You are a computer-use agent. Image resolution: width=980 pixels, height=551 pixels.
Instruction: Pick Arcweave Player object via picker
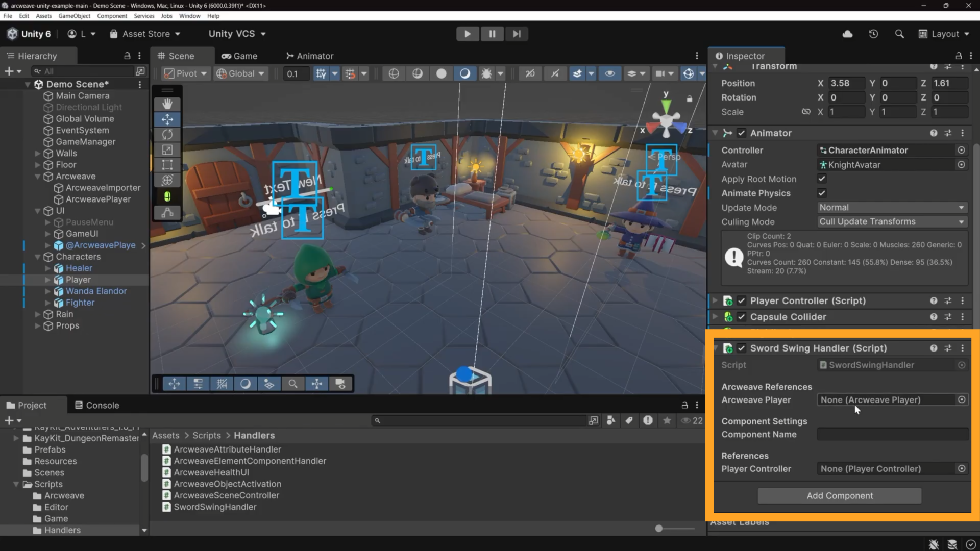[962, 400]
